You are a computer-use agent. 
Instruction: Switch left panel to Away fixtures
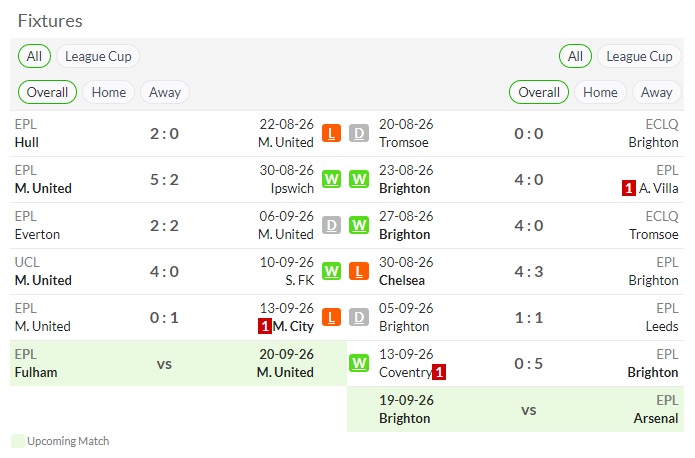165,92
